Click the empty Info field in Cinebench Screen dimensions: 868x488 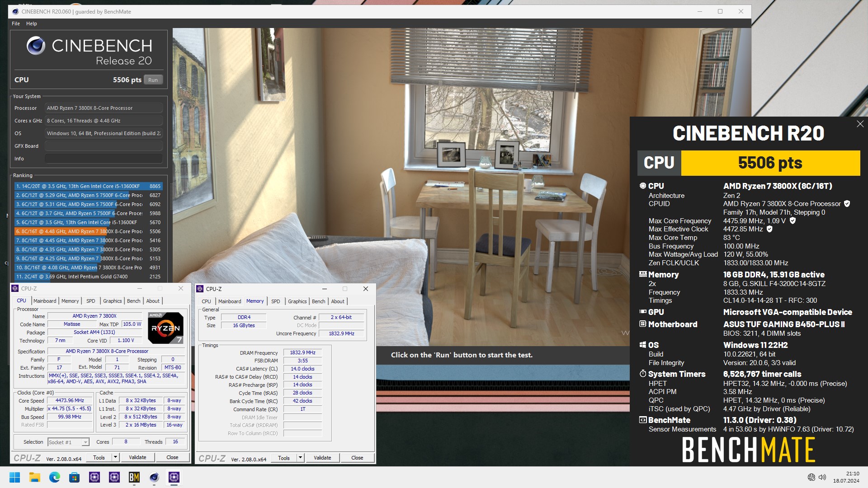click(x=104, y=159)
